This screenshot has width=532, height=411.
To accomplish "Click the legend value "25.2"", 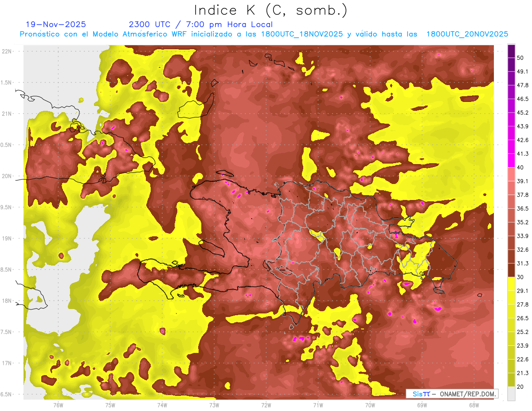I will click(x=523, y=332).
